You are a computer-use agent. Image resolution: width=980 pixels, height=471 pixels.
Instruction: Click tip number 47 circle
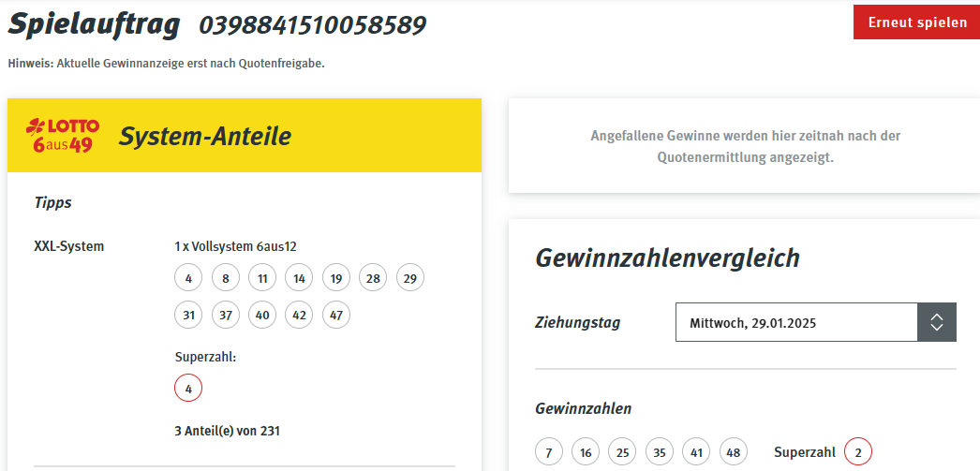tap(336, 316)
